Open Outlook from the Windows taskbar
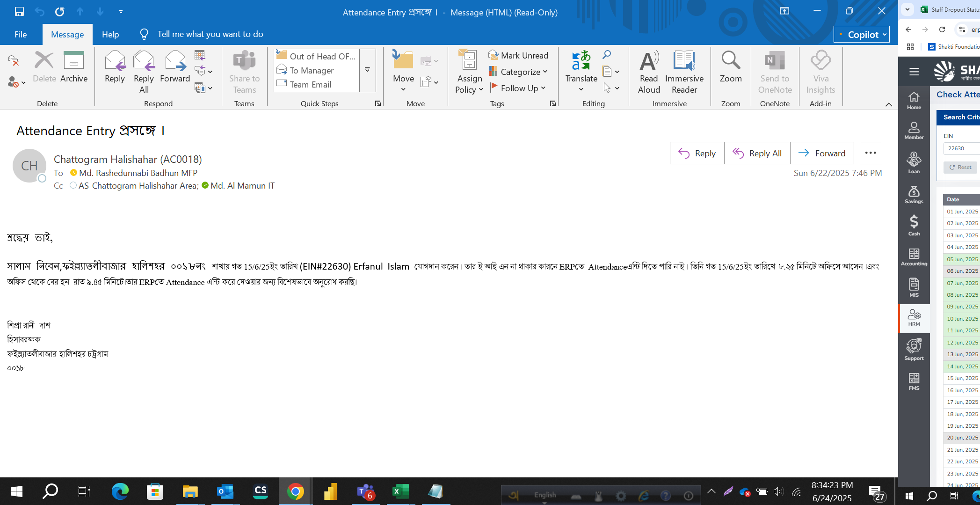Image resolution: width=980 pixels, height=505 pixels. point(225,491)
